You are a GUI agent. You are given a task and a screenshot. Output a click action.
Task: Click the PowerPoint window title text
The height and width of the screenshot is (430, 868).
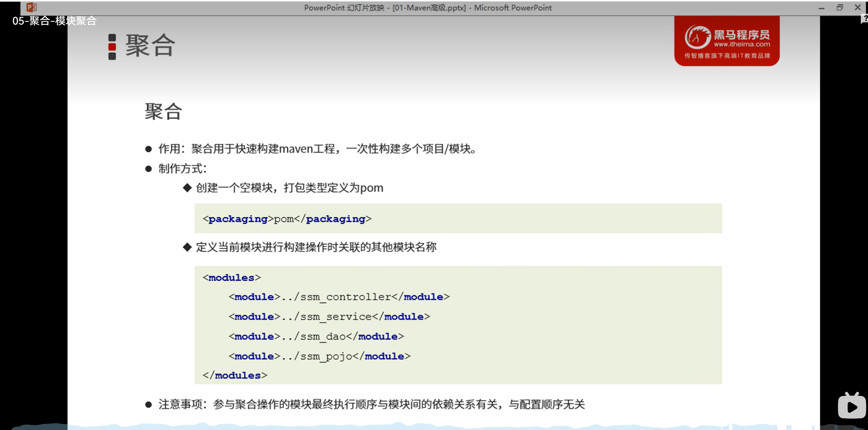(x=427, y=8)
